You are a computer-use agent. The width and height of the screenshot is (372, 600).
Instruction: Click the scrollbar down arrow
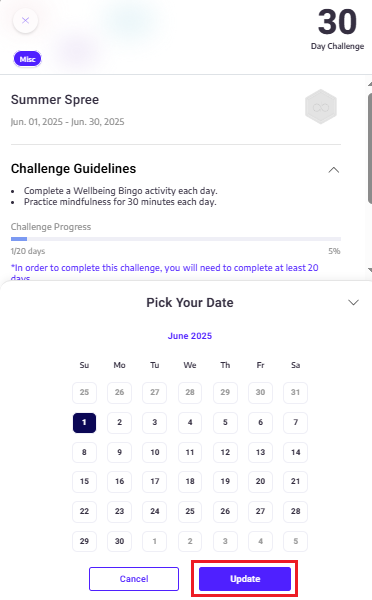tap(370, 270)
